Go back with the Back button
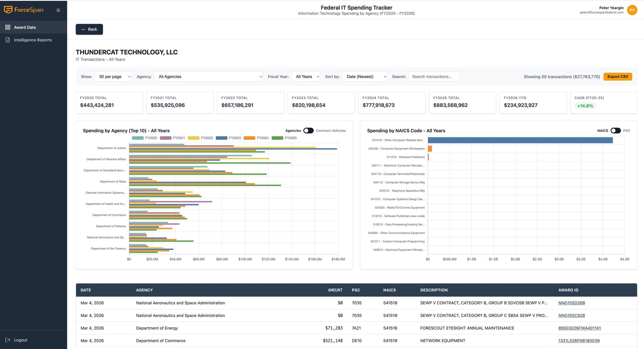 click(x=89, y=29)
